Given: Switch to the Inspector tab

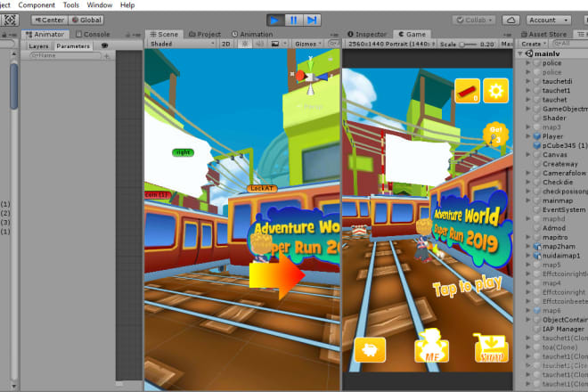Looking at the screenshot, I should click(x=367, y=34).
